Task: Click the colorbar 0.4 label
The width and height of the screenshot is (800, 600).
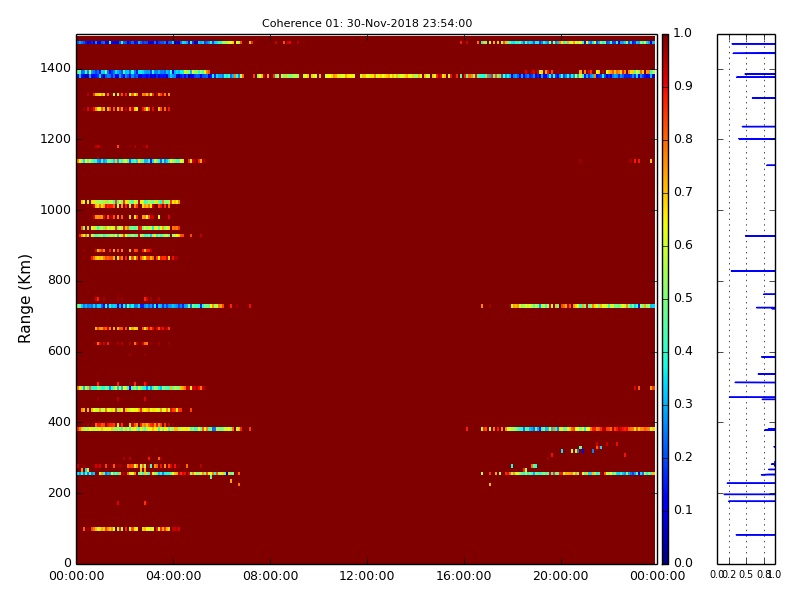Action: (683, 351)
